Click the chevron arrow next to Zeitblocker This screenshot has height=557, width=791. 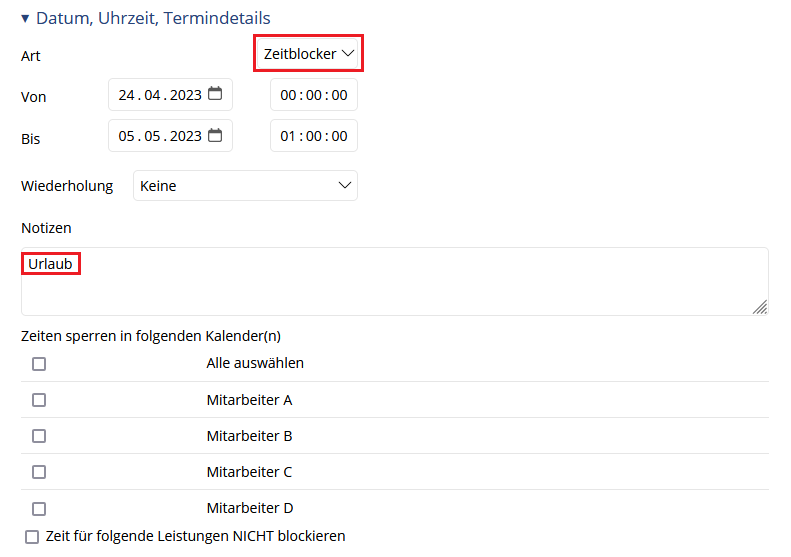point(348,53)
